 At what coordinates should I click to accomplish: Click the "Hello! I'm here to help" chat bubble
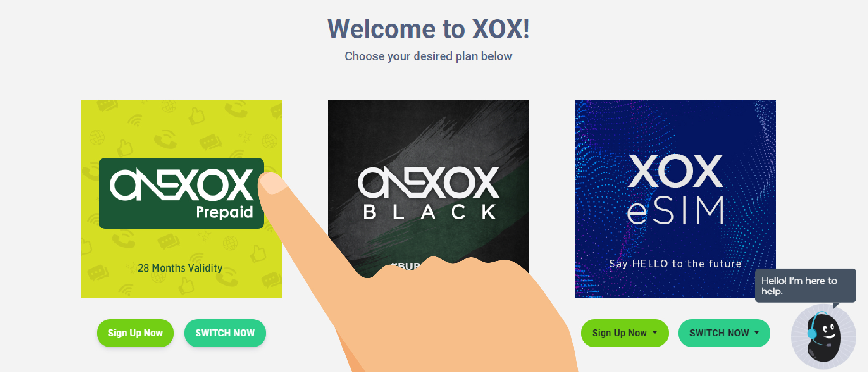click(x=805, y=286)
